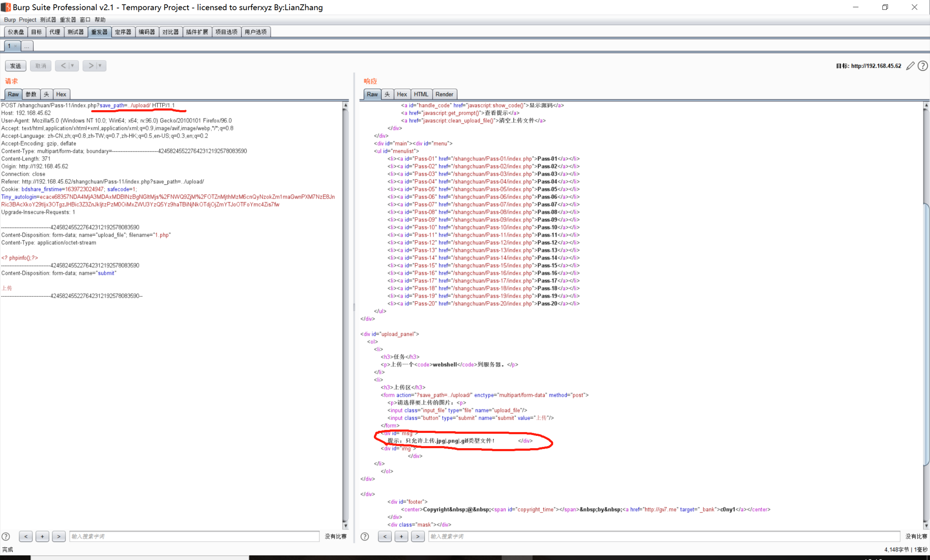Open the help icon beside the target

pos(923,66)
